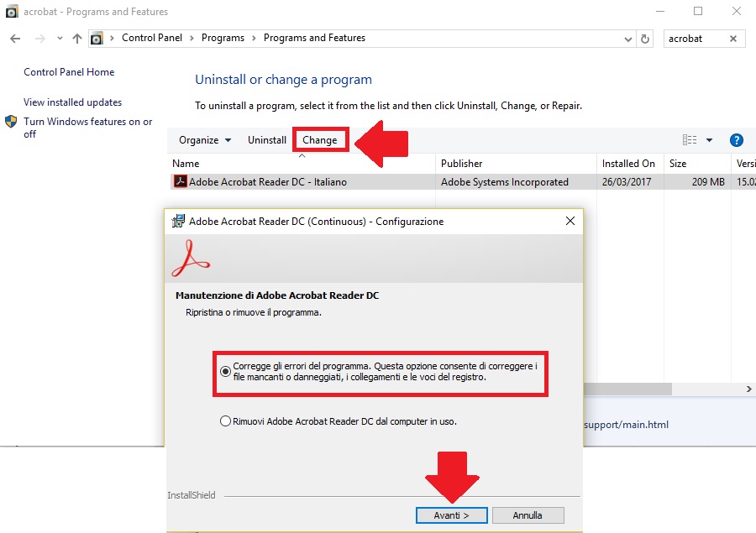Open Turn Windows features on or off
The width and height of the screenshot is (756, 533).
click(87, 128)
